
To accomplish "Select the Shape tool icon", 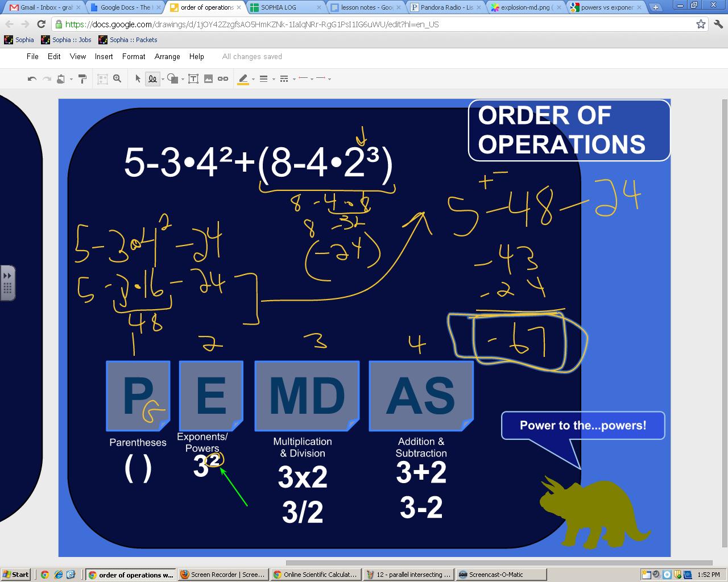I will pos(172,79).
